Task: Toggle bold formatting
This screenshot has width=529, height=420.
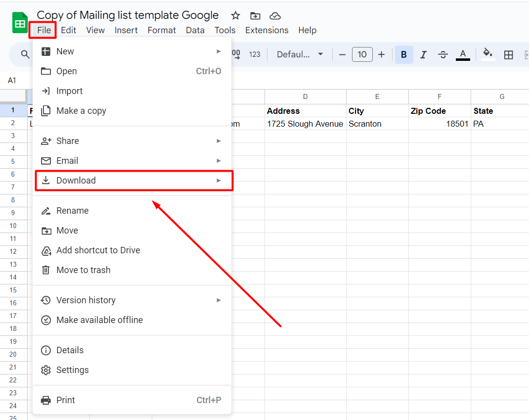Action: point(404,54)
